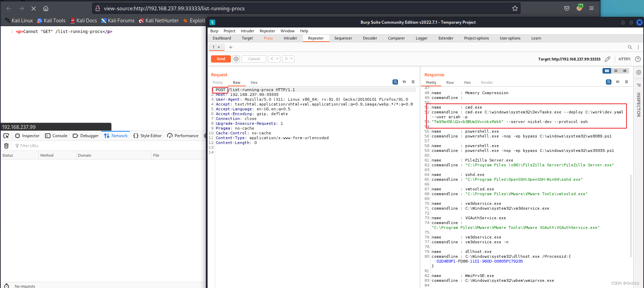The height and width of the screenshot is (288, 644).
Task: Open Inspector settings gear icon in Burp
Action: click(639, 73)
